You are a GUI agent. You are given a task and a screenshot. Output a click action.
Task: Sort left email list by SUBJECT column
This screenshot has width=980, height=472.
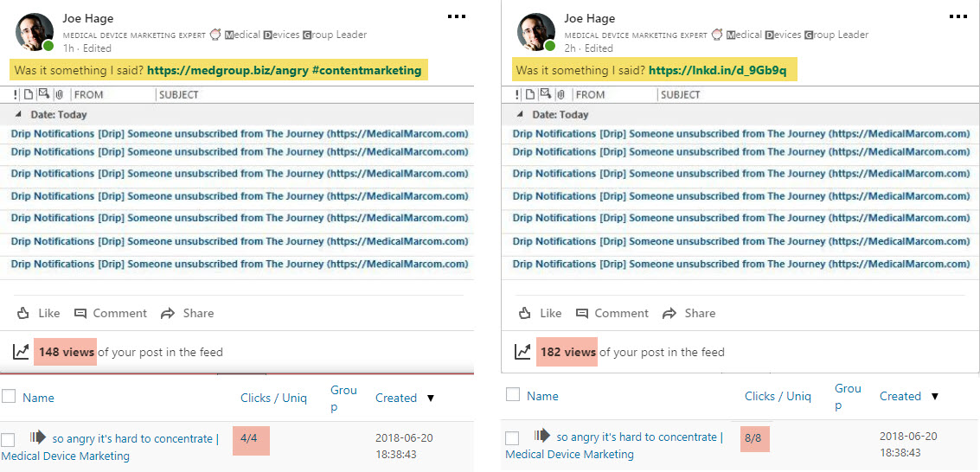click(x=179, y=95)
